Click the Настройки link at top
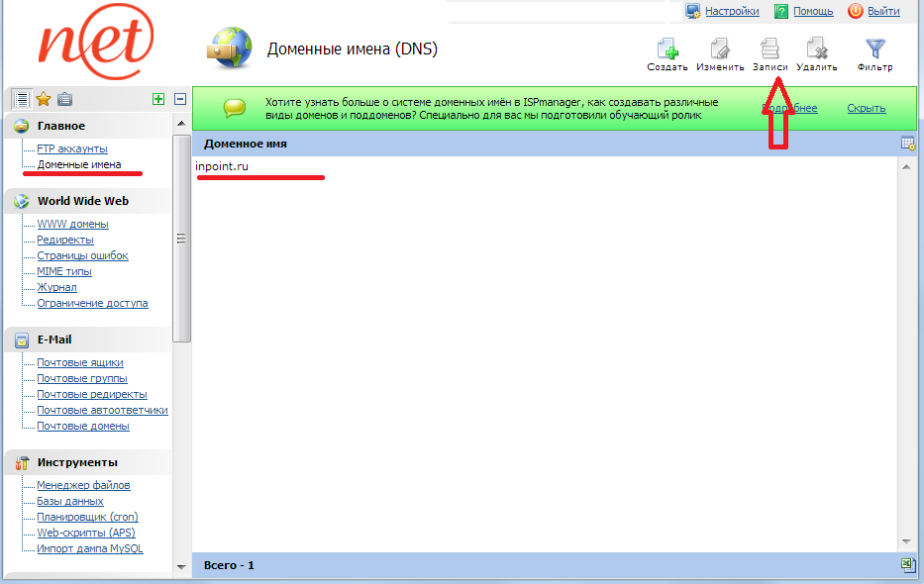 pyautogui.click(x=732, y=11)
